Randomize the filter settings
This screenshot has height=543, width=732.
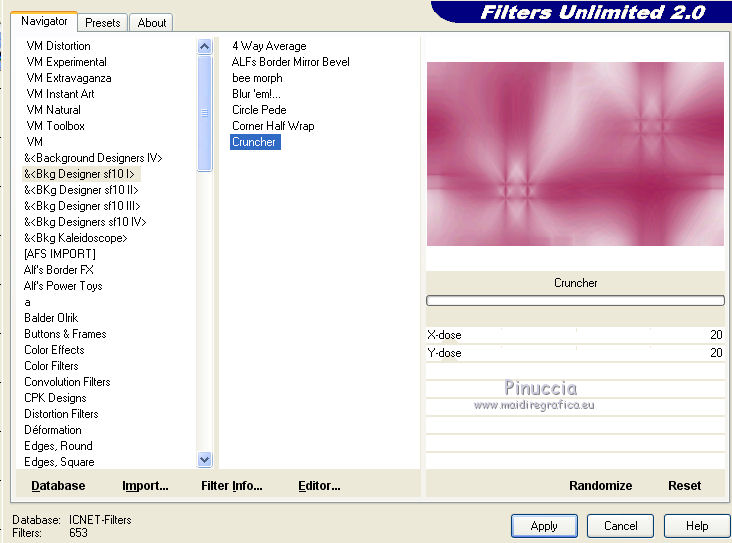(x=600, y=486)
